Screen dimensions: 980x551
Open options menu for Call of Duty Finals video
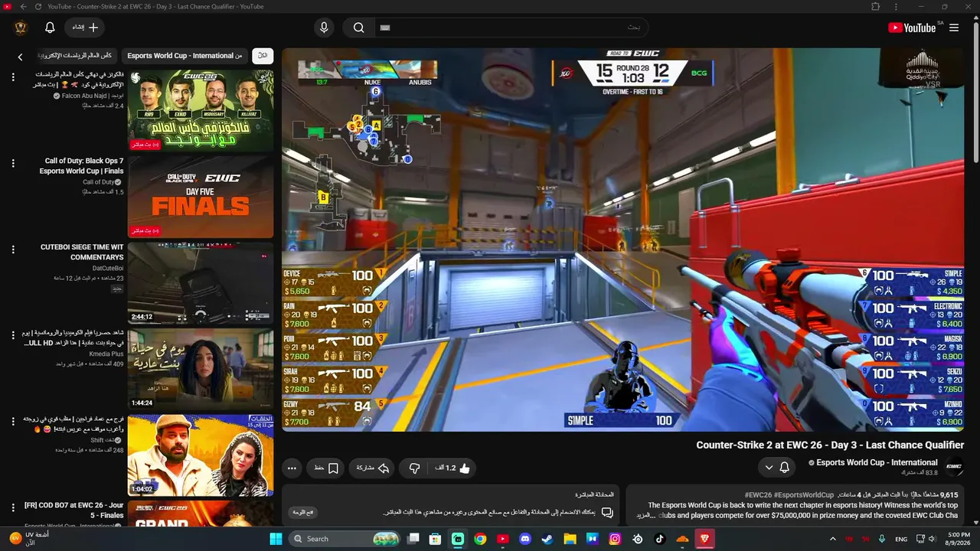point(13,163)
